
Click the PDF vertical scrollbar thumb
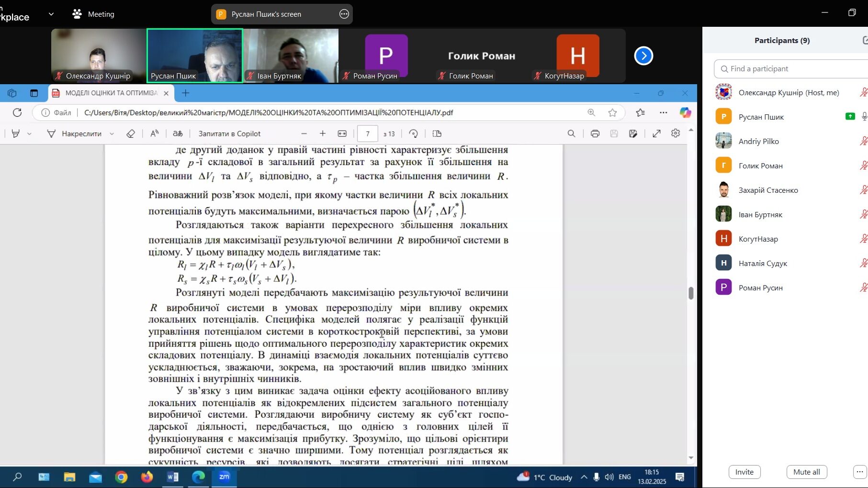pos(691,293)
